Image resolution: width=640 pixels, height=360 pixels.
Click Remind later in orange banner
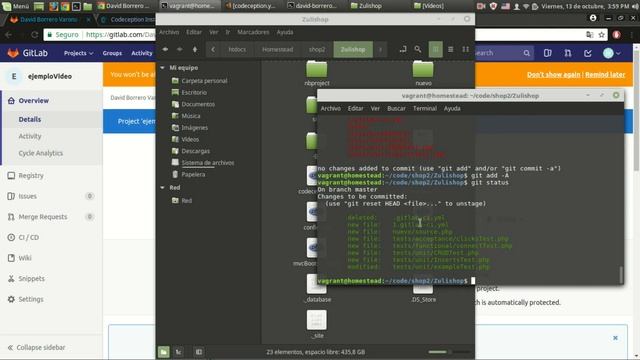[x=605, y=75]
